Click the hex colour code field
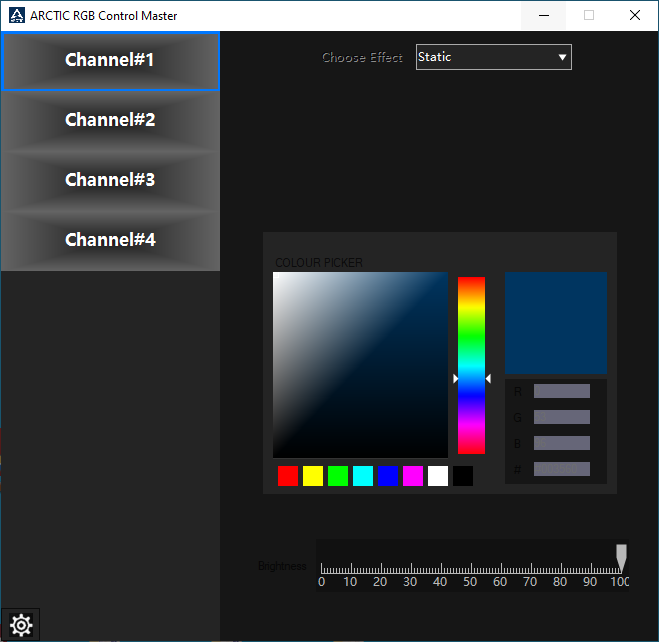659x642 pixels. pyautogui.click(x=561, y=469)
